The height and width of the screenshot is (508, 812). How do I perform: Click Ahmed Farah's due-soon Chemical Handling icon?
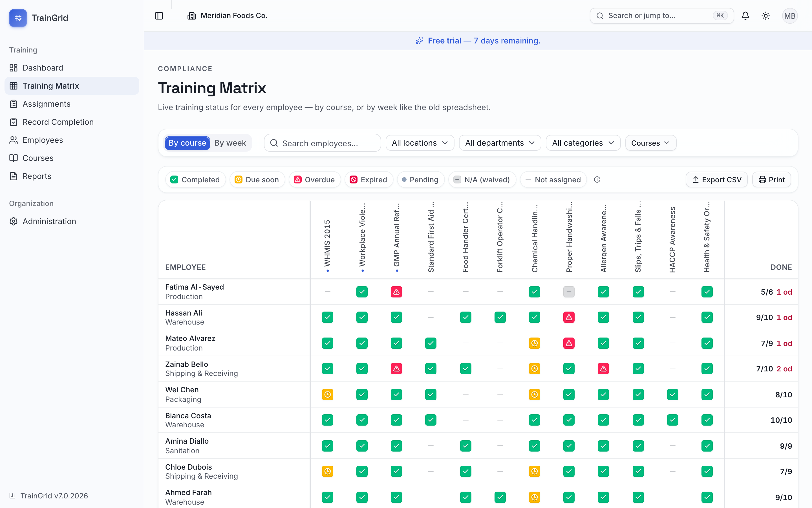[x=534, y=497]
